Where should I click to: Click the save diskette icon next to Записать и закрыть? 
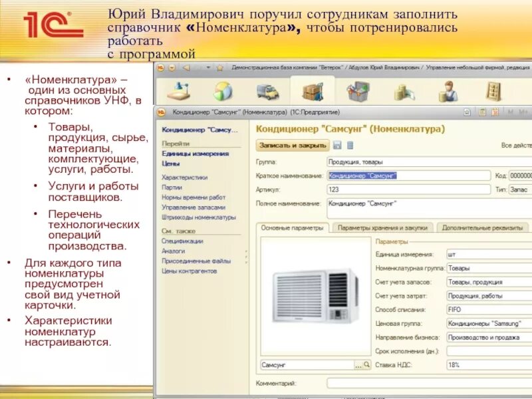tap(337, 145)
